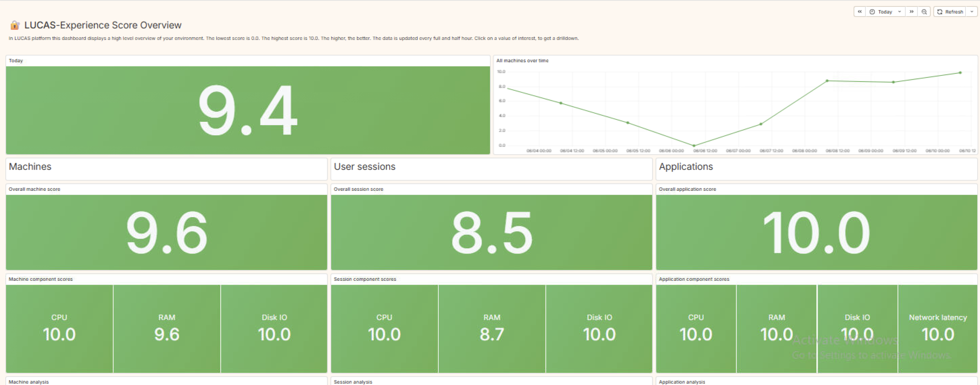Shift time range forward with double-right arrows
This screenshot has width=980, height=385.
pos(911,12)
